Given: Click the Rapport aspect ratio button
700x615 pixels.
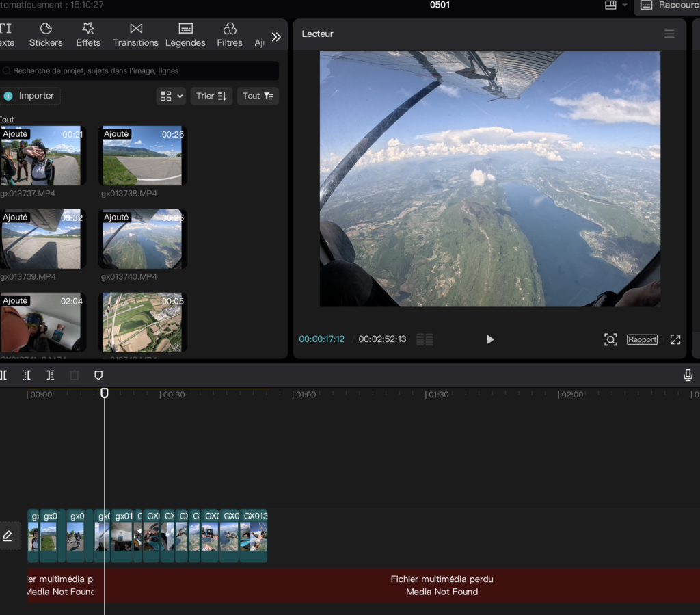Looking at the screenshot, I should (x=642, y=339).
